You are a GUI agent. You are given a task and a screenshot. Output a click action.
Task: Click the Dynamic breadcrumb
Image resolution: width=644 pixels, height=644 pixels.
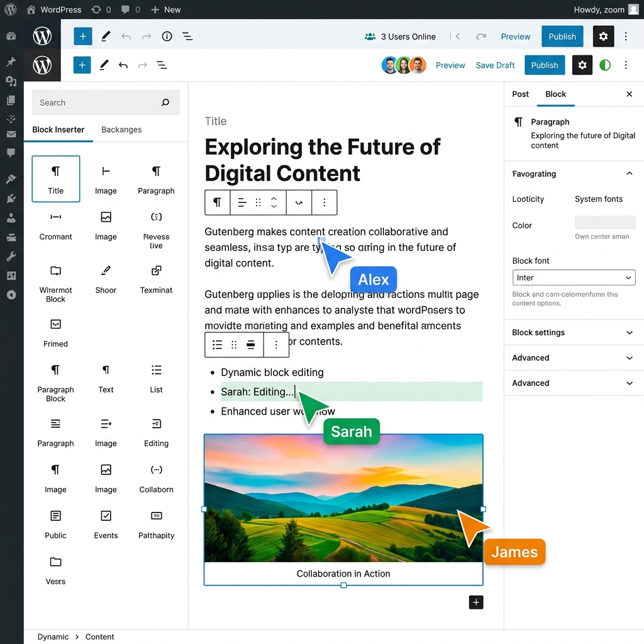coord(53,636)
